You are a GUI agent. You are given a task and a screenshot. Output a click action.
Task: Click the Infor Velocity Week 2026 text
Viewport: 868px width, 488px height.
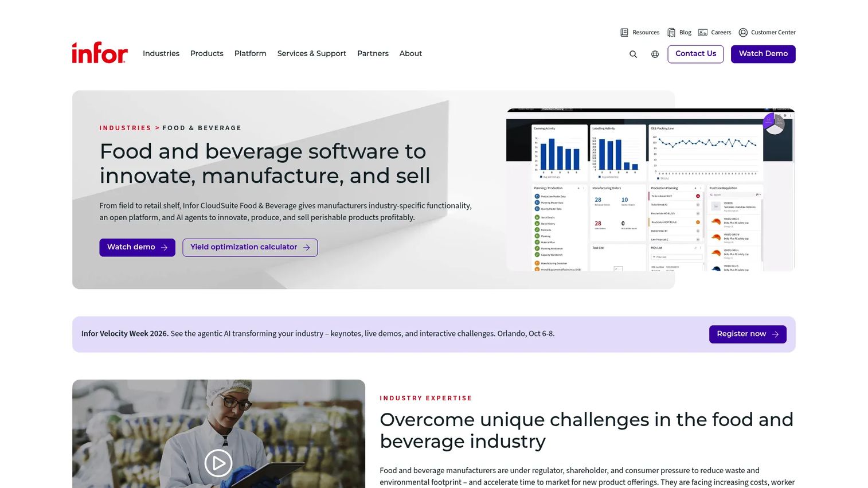[x=125, y=334]
